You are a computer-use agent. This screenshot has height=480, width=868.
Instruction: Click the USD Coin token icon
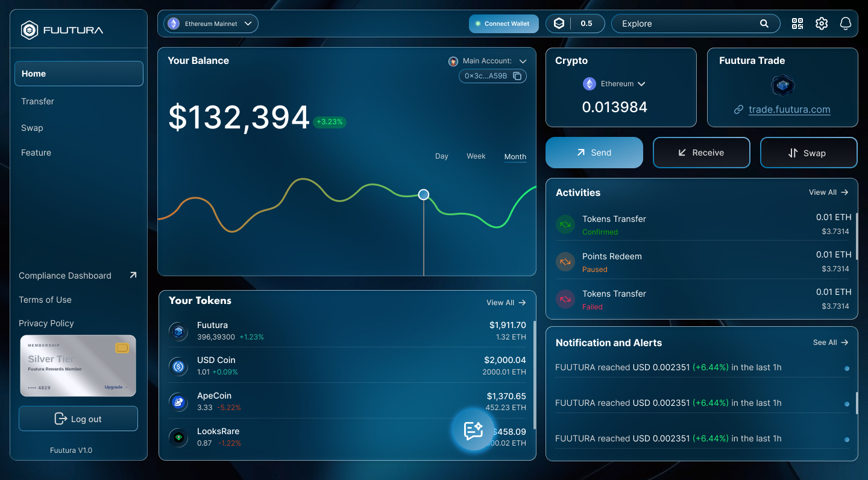178,366
